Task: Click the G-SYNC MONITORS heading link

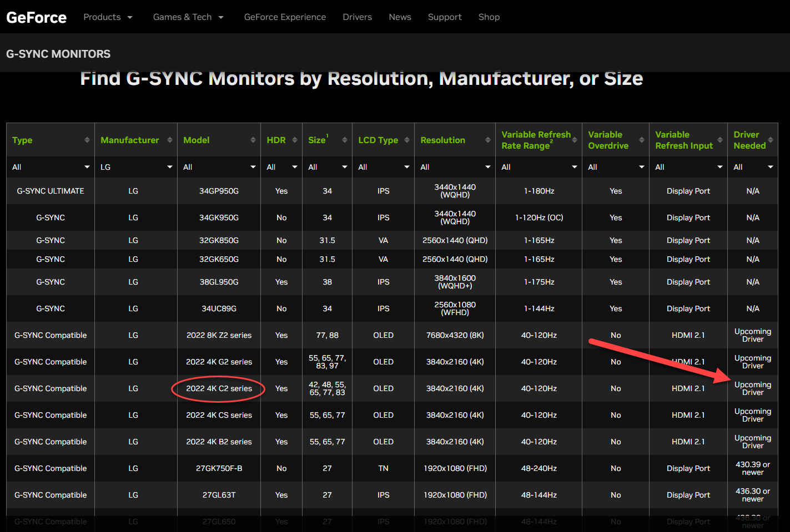Action: pos(58,54)
